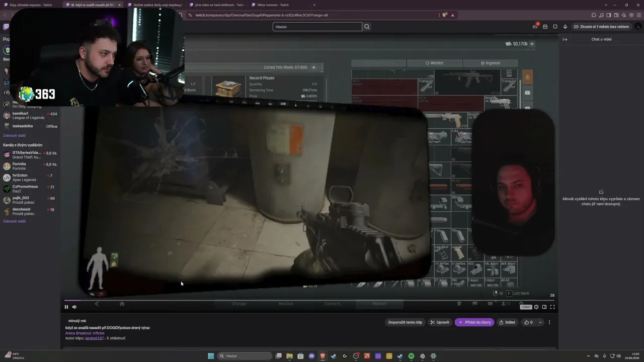
Task: Open the user profile avatar menu
Action: click(638, 27)
